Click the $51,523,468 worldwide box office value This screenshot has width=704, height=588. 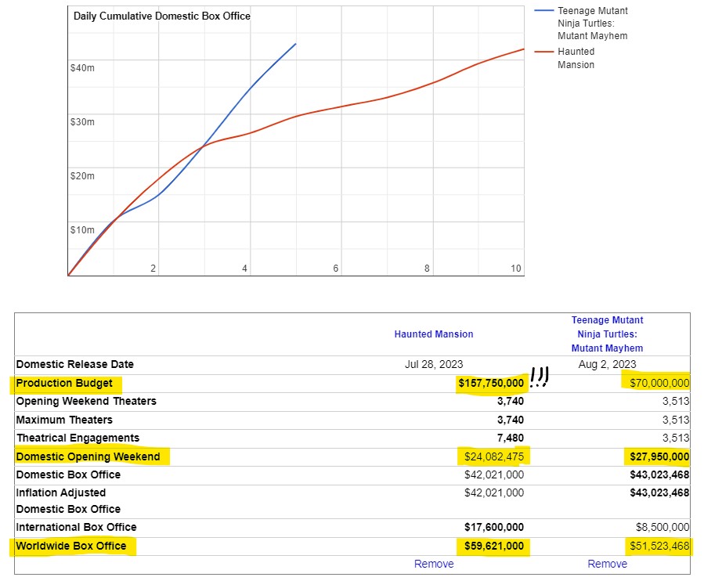[659, 546]
